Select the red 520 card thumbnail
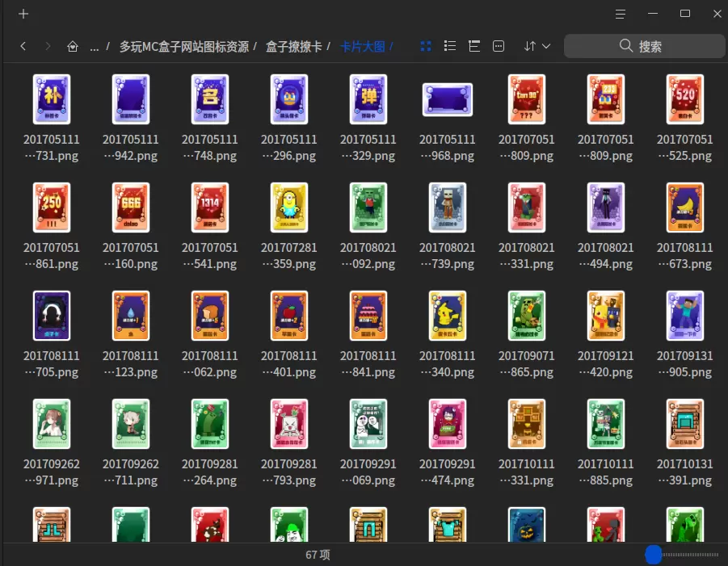The height and width of the screenshot is (566, 728). [685, 99]
